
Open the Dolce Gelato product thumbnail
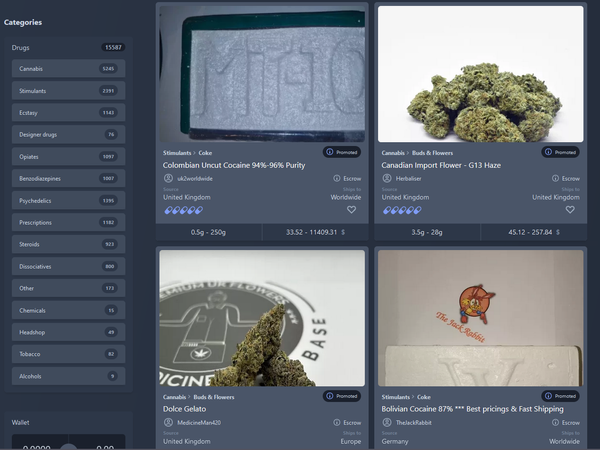click(261, 316)
